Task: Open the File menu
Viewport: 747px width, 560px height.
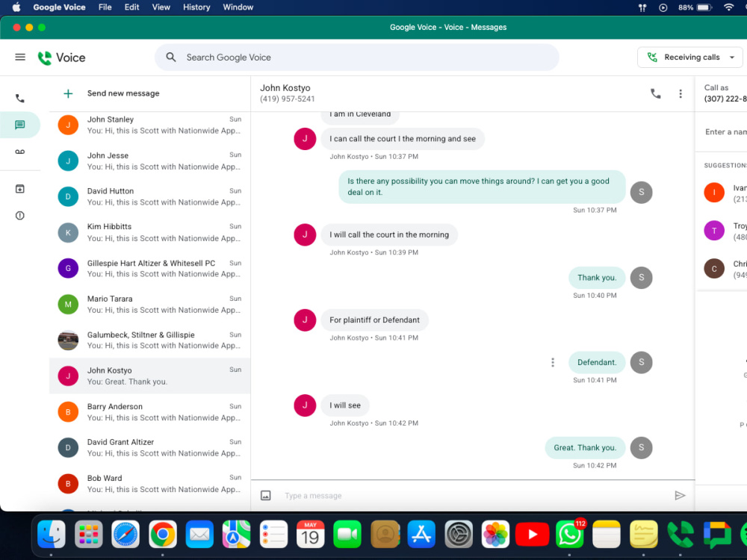Action: coord(105,7)
